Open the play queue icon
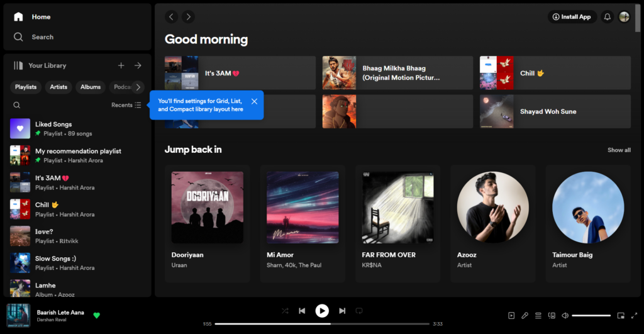Screen dimensions: 644x334 [x=538, y=315]
